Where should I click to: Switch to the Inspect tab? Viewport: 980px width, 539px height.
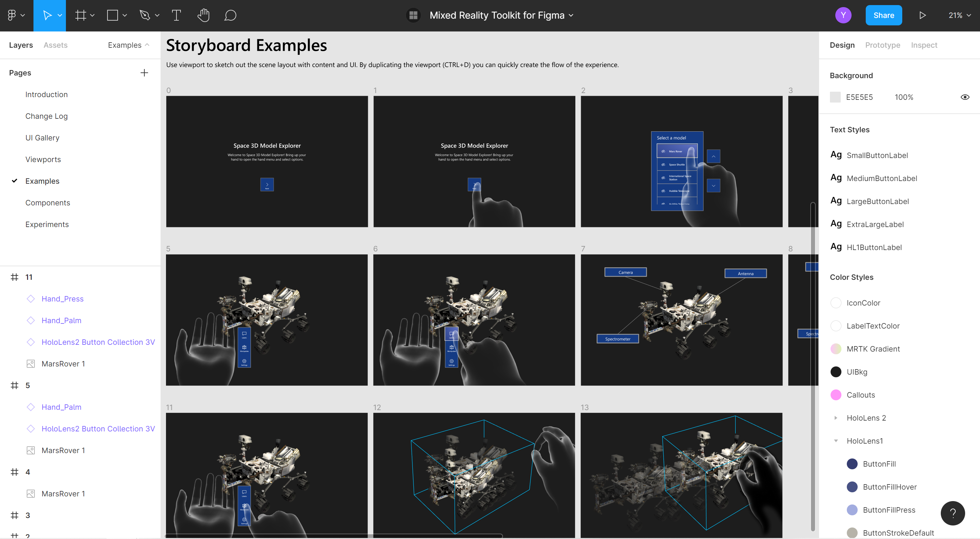tap(924, 44)
